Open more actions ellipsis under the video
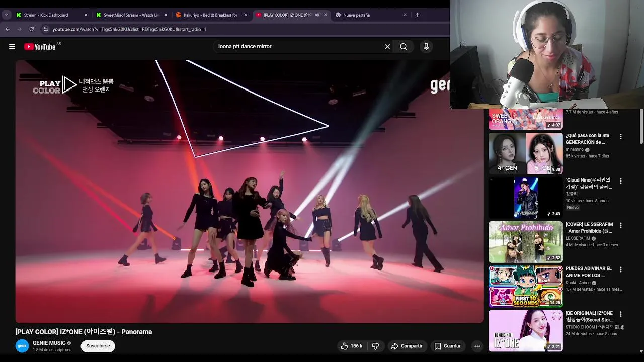Screen dimensions: 644x362 point(477,346)
